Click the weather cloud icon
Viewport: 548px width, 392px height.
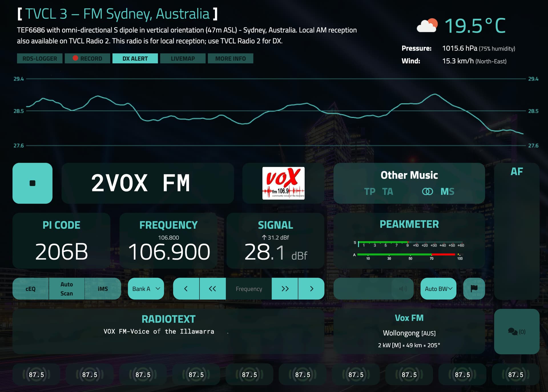[427, 26]
